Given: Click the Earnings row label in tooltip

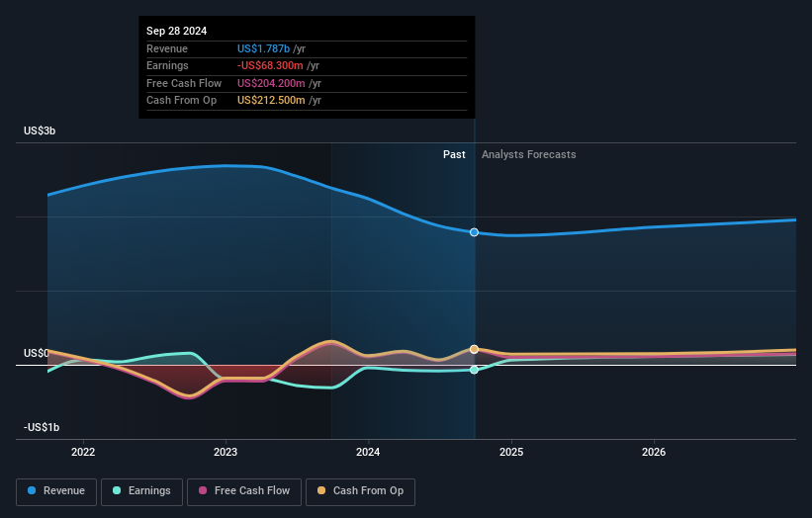Looking at the screenshot, I should coord(167,65).
